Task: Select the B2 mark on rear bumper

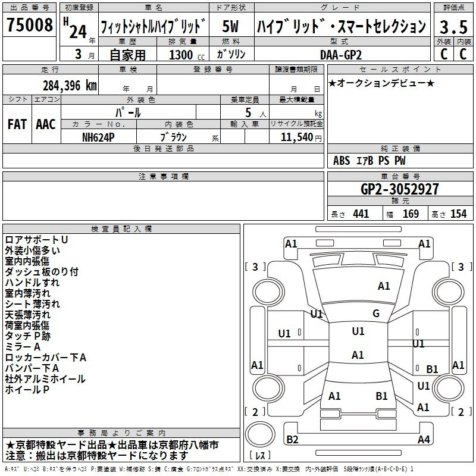Action: point(292,439)
